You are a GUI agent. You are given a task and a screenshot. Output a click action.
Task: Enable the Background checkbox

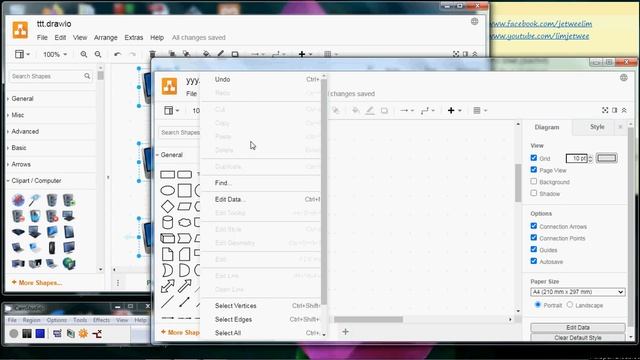point(533,181)
